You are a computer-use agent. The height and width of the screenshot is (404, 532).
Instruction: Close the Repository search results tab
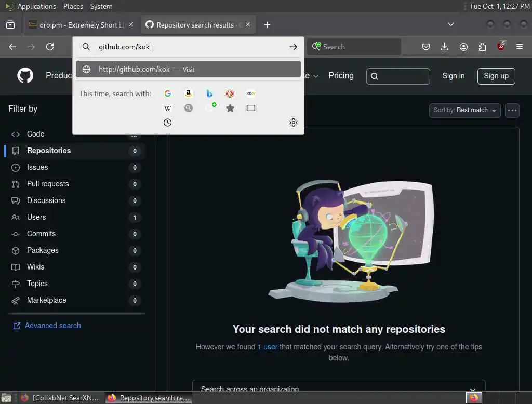[x=248, y=24]
